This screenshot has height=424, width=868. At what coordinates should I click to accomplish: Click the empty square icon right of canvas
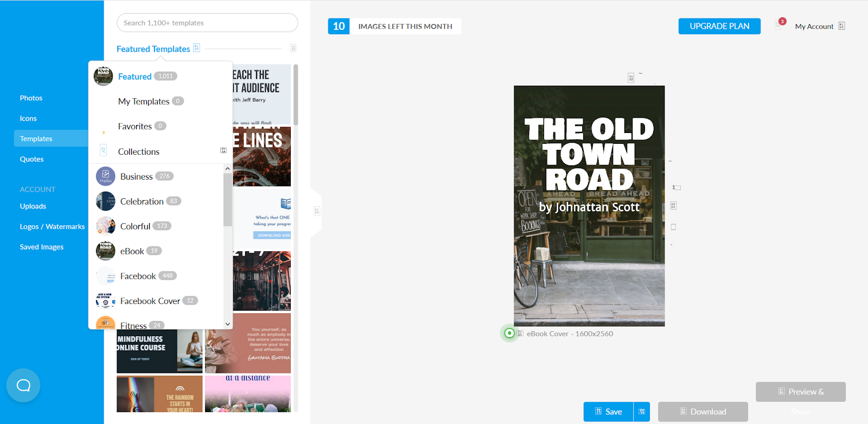click(673, 227)
